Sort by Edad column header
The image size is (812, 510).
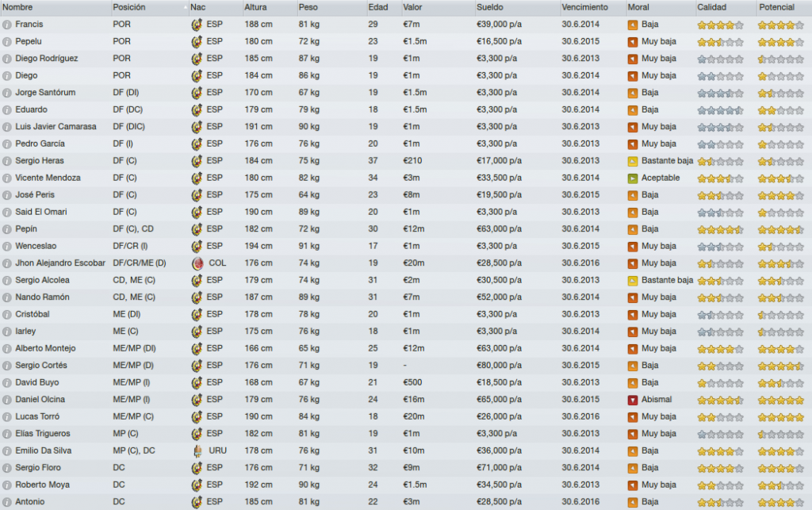point(384,7)
